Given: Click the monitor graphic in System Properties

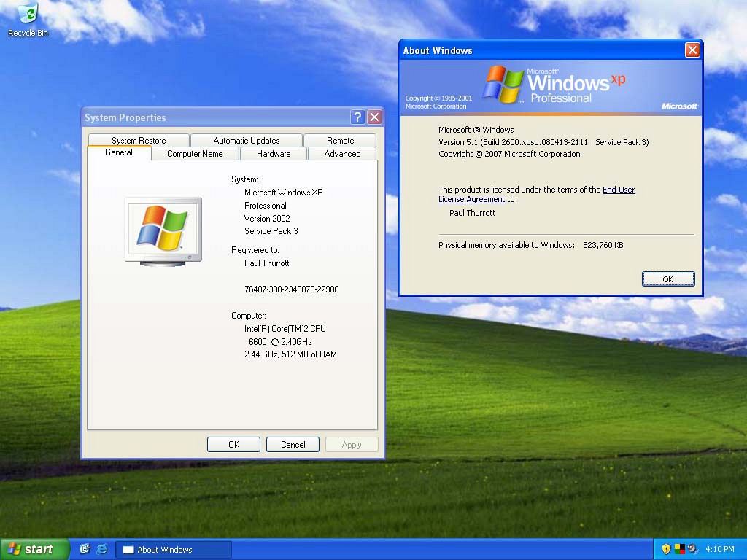Looking at the screenshot, I should click(162, 228).
